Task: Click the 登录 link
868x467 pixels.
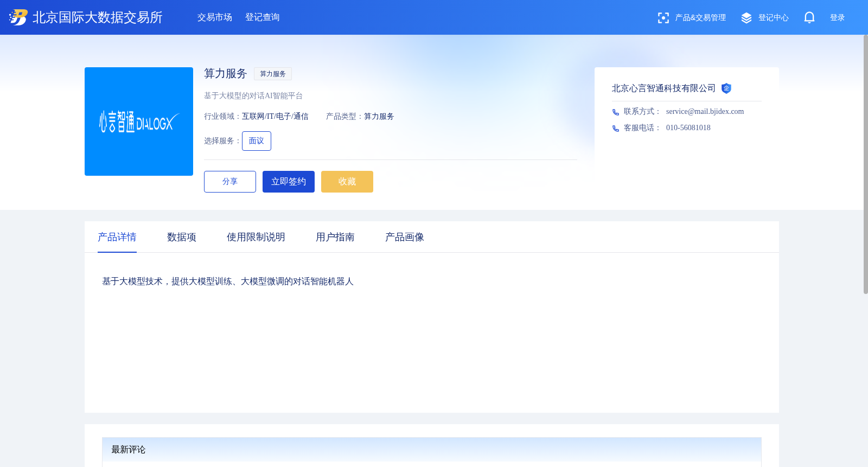Action: [837, 18]
